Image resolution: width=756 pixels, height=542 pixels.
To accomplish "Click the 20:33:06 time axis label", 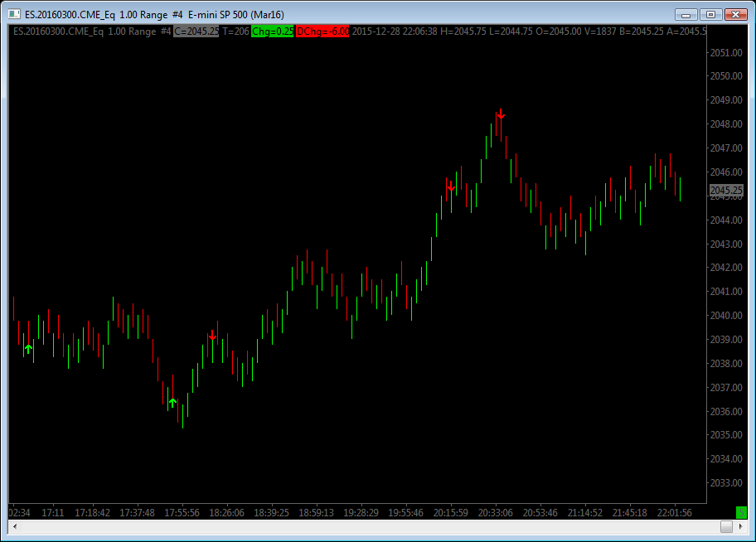I will pos(496,513).
